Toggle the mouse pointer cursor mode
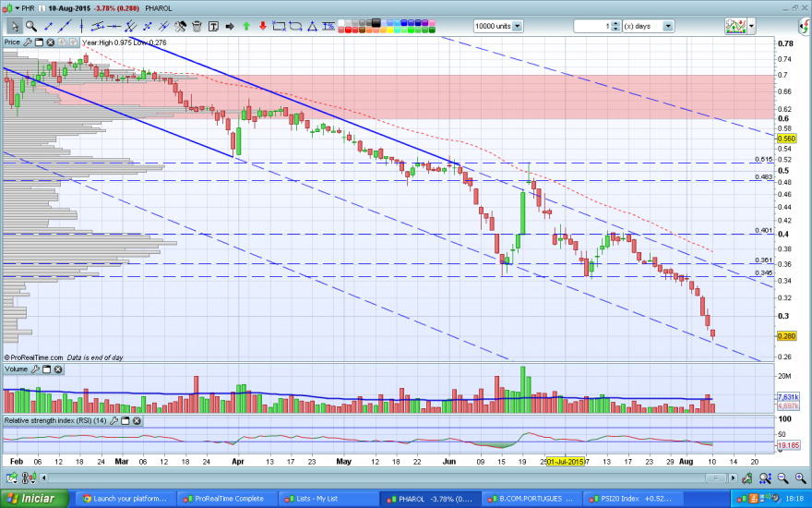This screenshot has height=508, width=812. pos(15,26)
